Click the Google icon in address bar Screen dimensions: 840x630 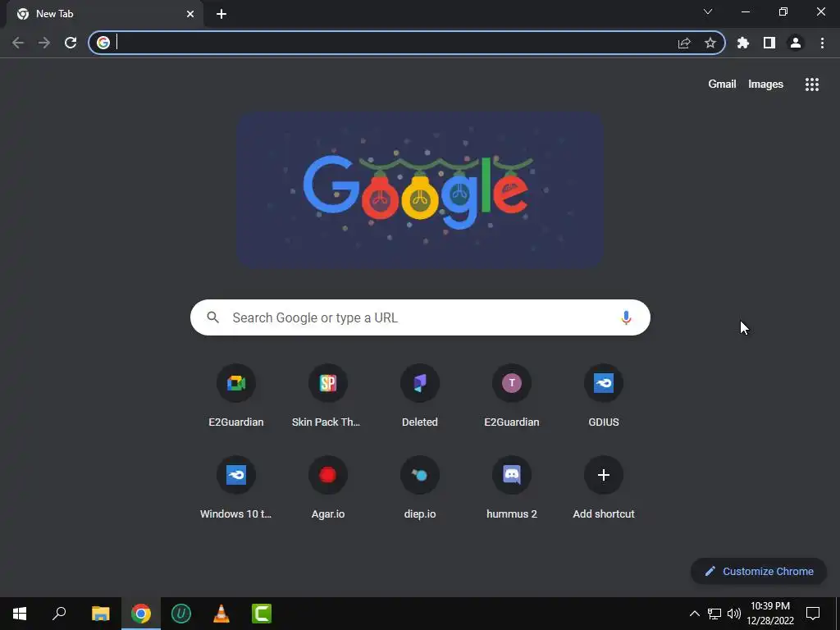pyautogui.click(x=103, y=43)
